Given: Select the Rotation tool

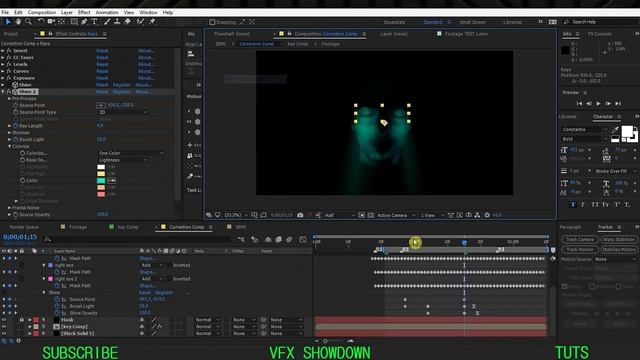Looking at the screenshot, I should point(41,22).
